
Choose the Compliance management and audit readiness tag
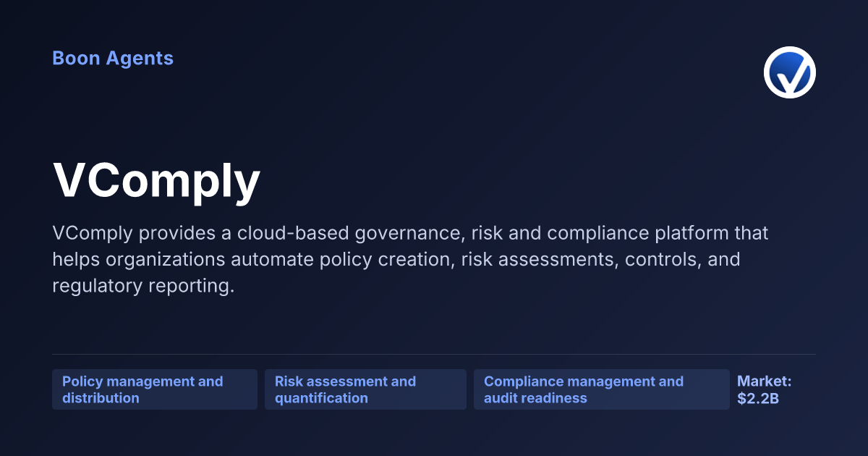(x=602, y=389)
